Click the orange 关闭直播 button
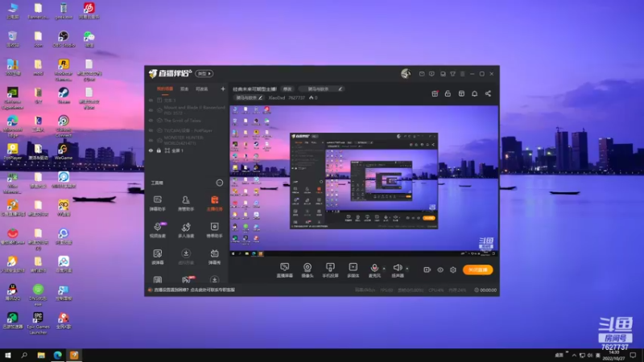The image size is (644, 362). [x=477, y=269]
